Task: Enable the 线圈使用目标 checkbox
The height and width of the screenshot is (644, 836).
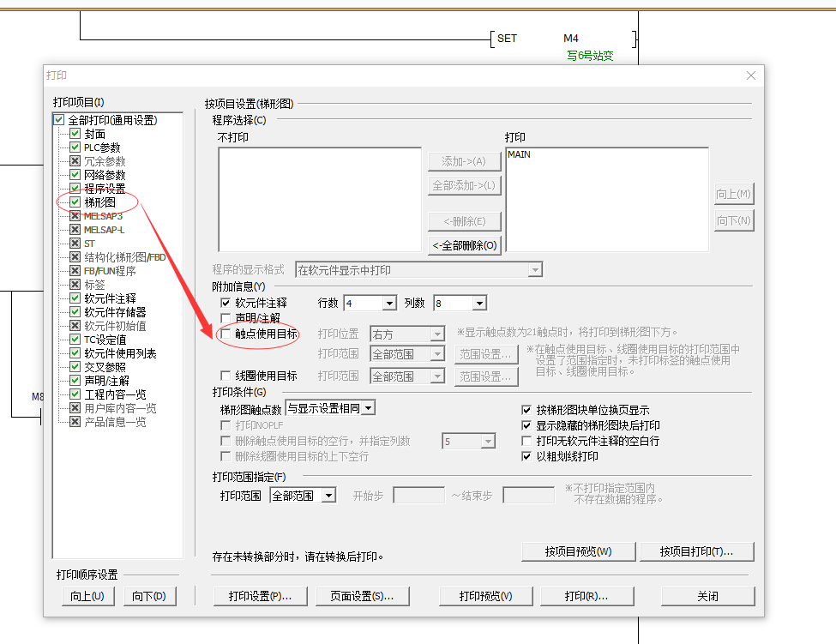Action: click(226, 376)
